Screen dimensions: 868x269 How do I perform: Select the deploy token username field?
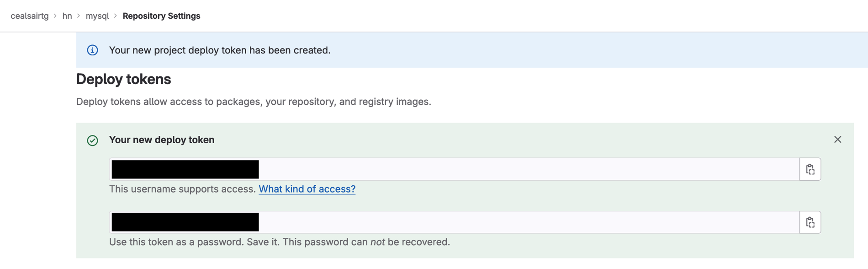[411, 169]
